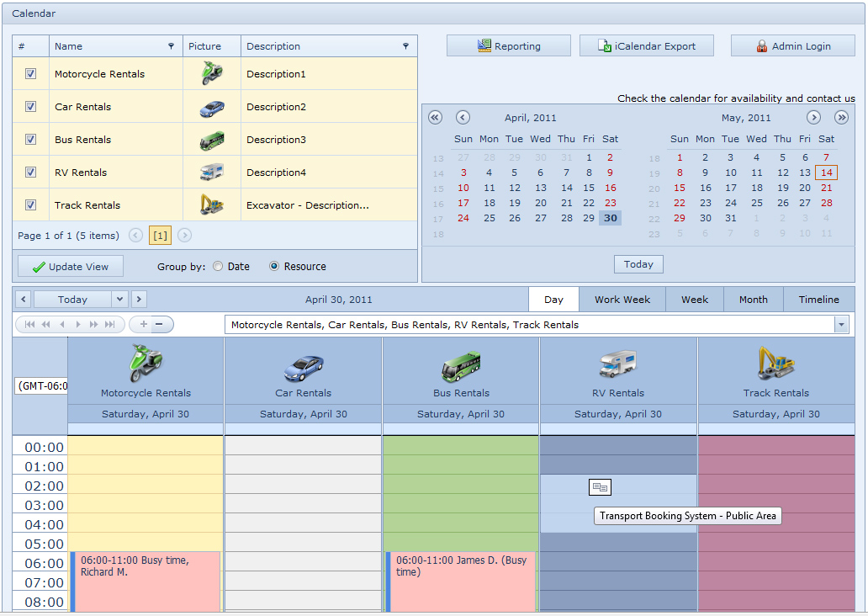Click the next month chevron on the calendar
The width and height of the screenshot is (868, 616).
point(812,118)
